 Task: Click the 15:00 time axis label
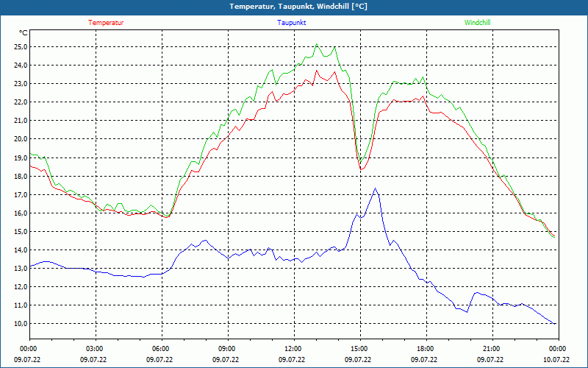click(x=359, y=349)
